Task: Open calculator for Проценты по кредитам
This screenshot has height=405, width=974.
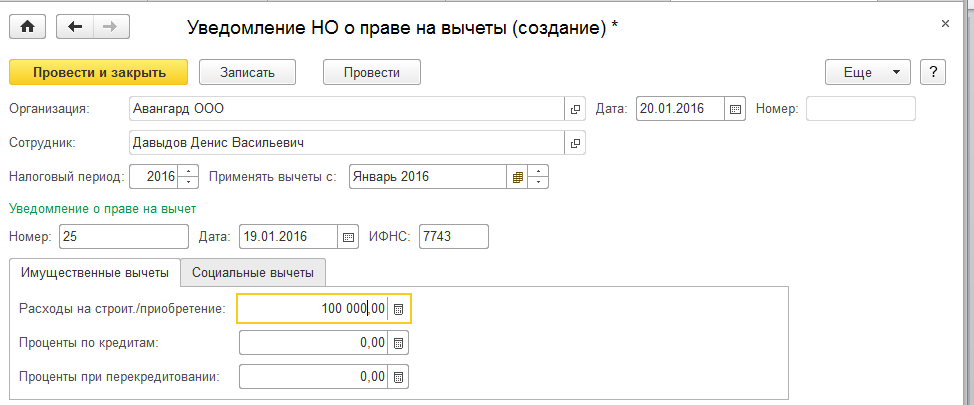Action: [x=399, y=343]
